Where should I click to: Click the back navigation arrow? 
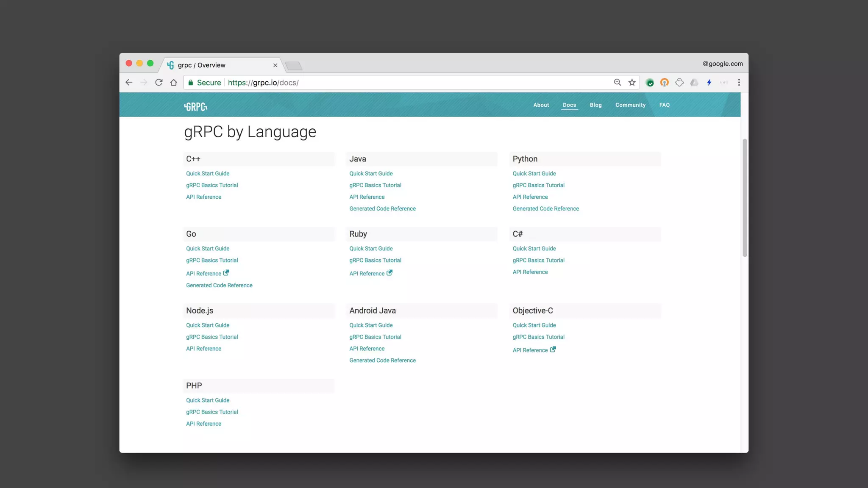click(x=129, y=83)
